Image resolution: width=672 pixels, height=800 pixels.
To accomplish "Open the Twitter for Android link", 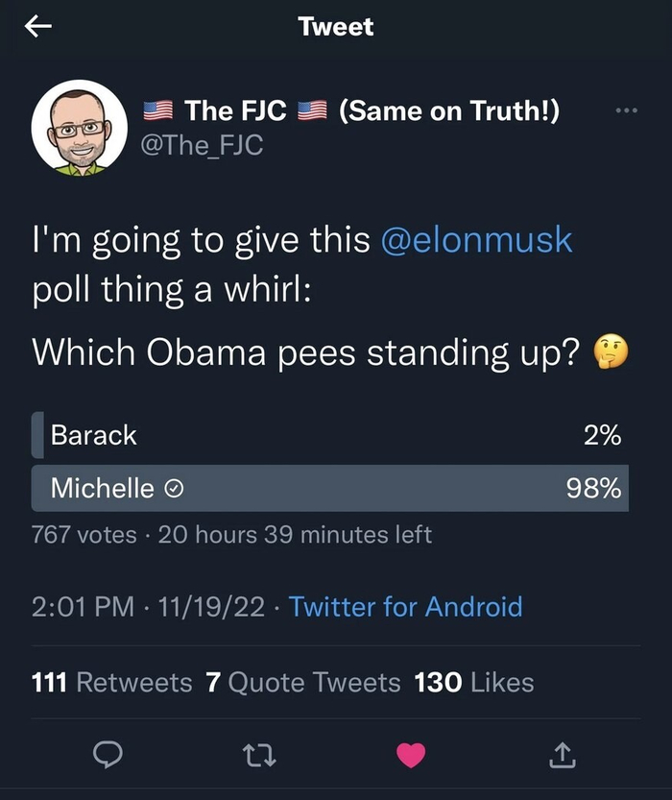I will coord(405,607).
